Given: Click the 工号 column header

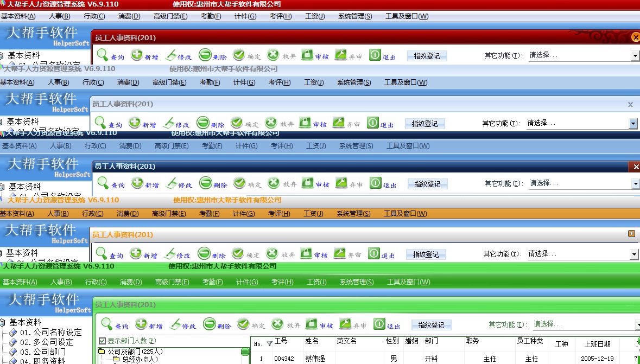Looking at the screenshot, I should point(281,341).
